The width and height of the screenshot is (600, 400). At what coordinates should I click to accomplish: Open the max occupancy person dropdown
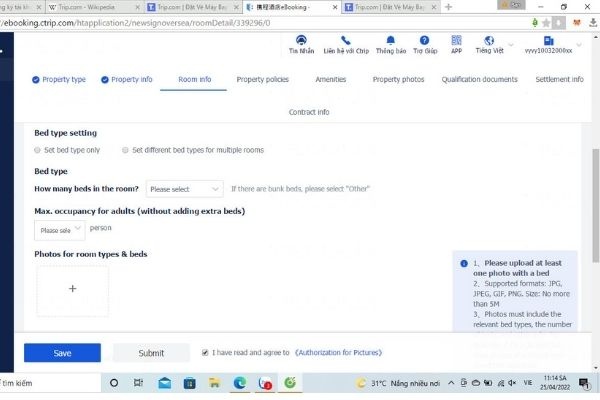pyautogui.click(x=58, y=229)
